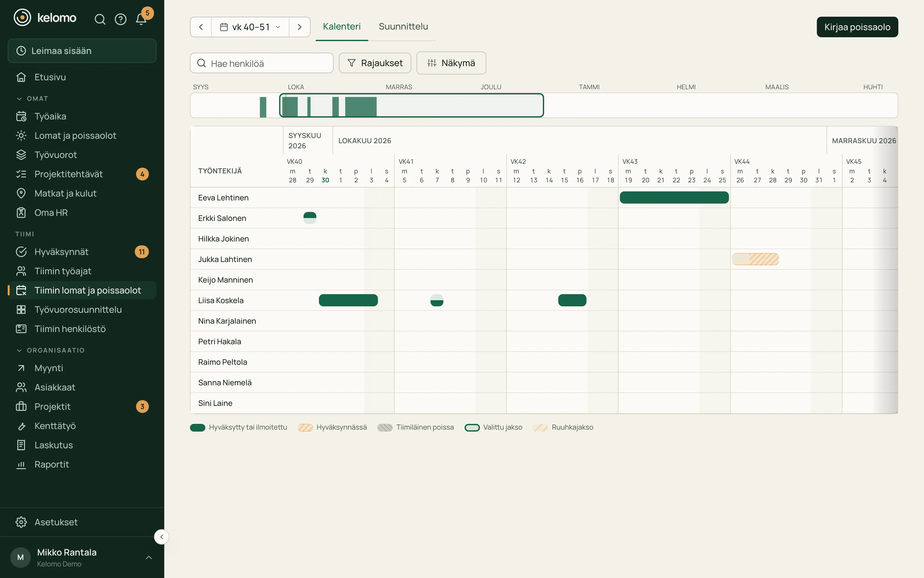This screenshot has width=924, height=578.
Task: Open Asiakkaat section
Action: [82, 387]
